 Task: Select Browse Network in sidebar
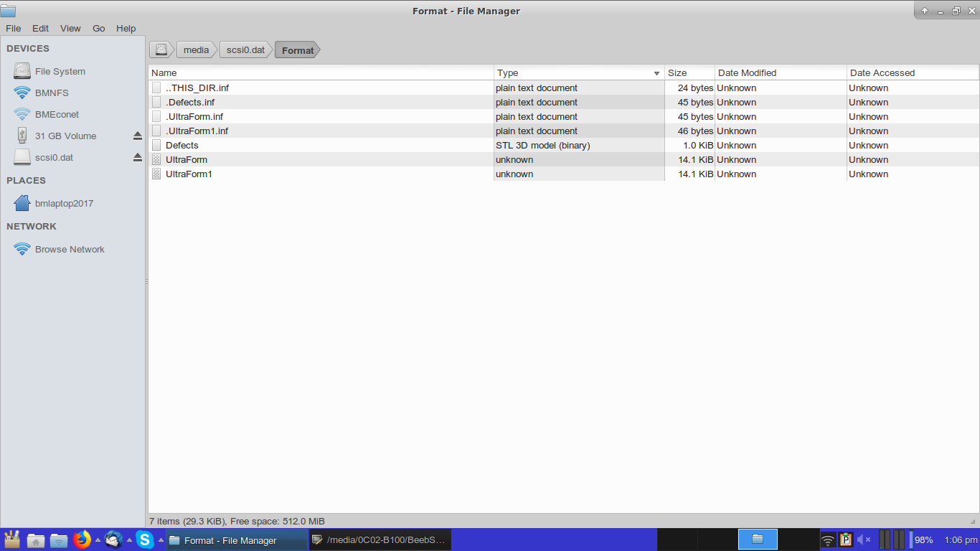(70, 250)
